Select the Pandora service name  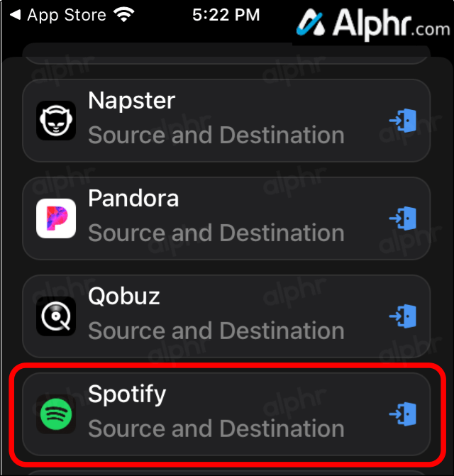pyautogui.click(x=133, y=199)
